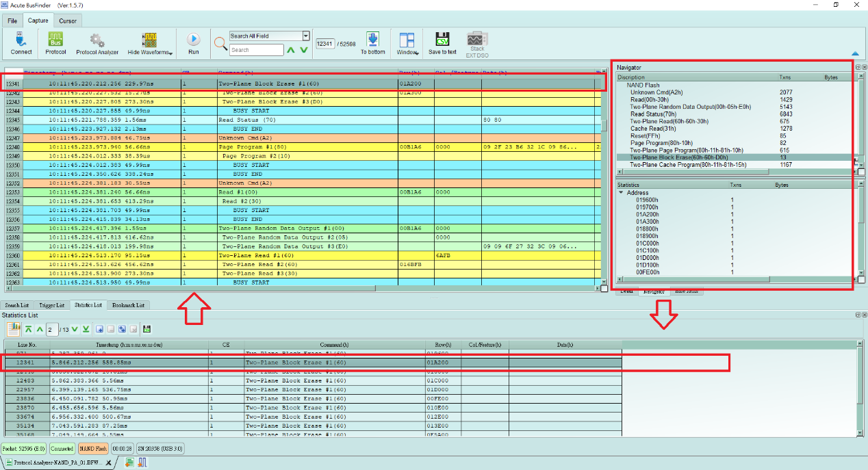Screen dimensions: 868x470
Task: Click the Line No. column header
Action: click(27, 345)
